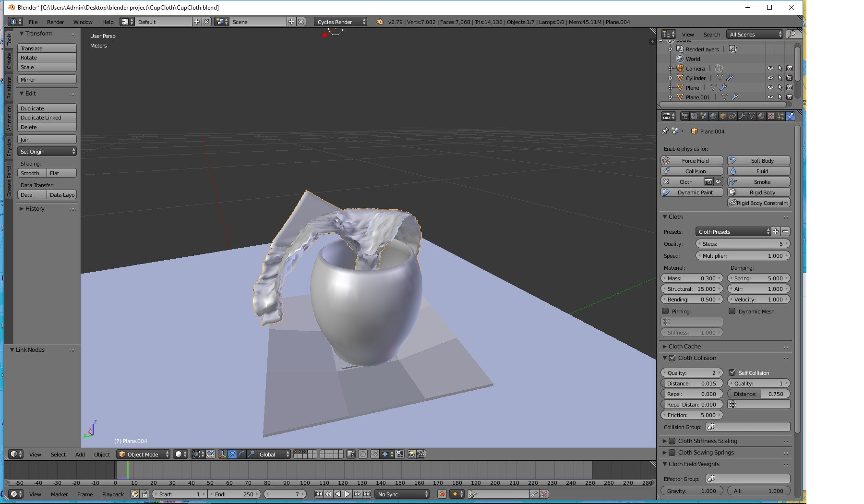
Task: Toggle Cloth viewport display eye icon
Action: pos(718,181)
